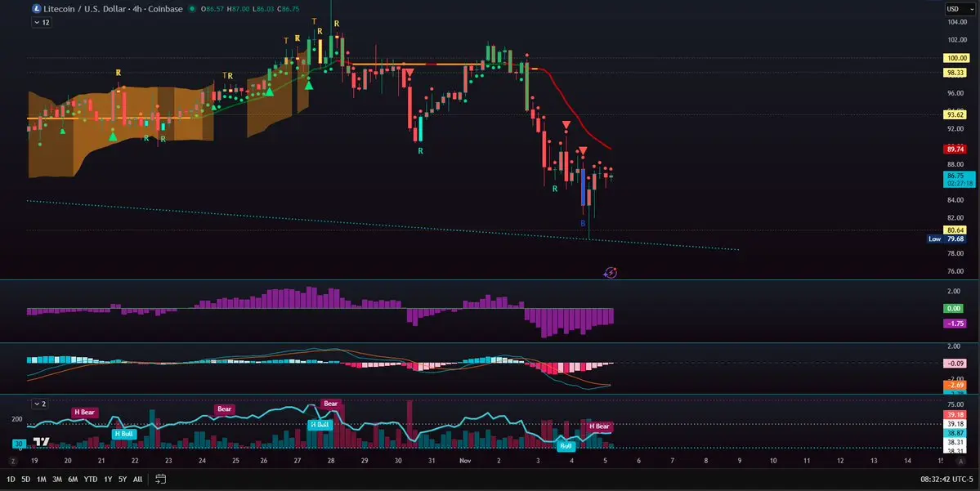Click the 'Bear' label near October 28
The width and height of the screenshot is (980, 491).
coord(331,404)
